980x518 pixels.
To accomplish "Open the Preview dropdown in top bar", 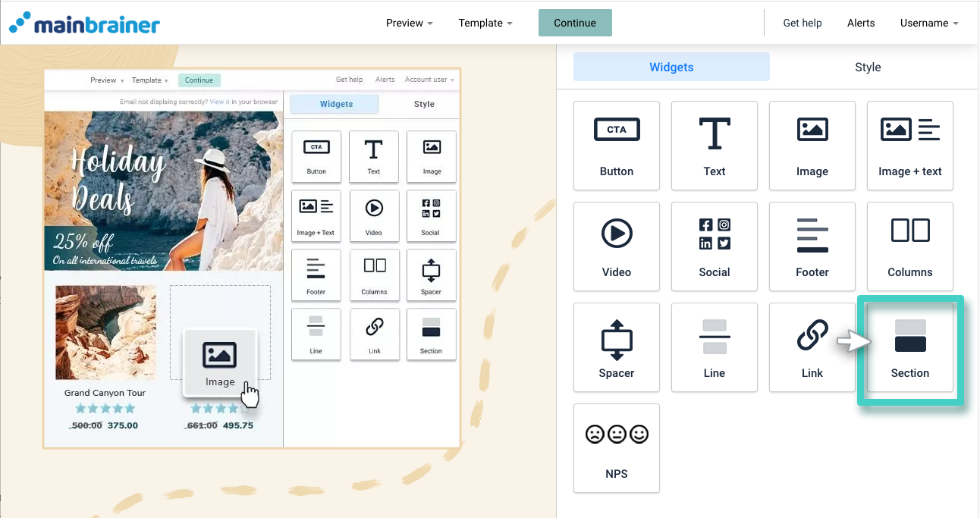I will point(409,23).
